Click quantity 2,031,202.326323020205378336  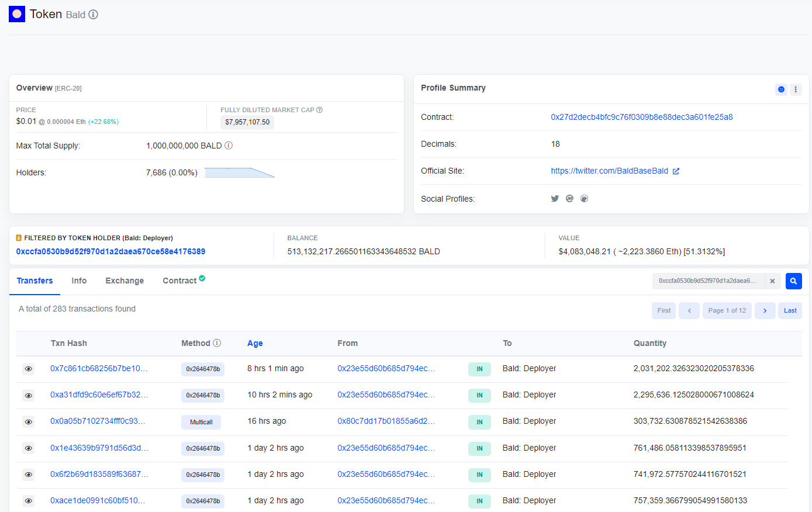pos(693,368)
